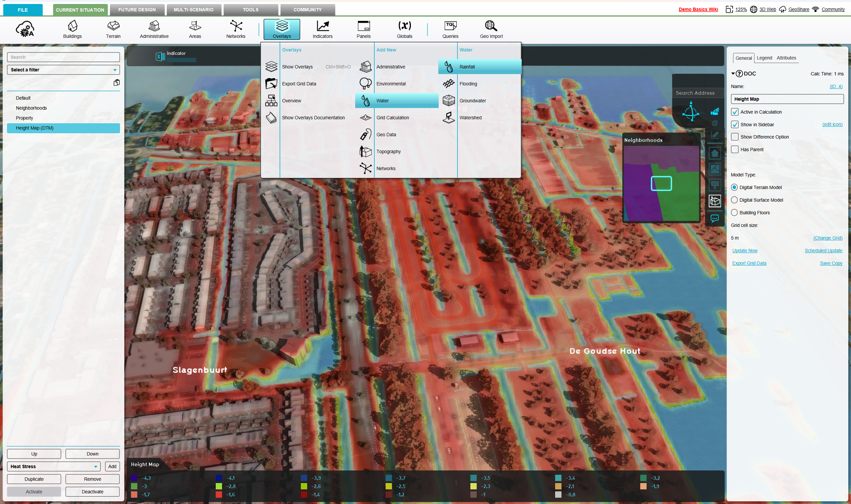Image resolution: width=851 pixels, height=504 pixels.
Task: Open the Legend tab
Action: point(764,58)
